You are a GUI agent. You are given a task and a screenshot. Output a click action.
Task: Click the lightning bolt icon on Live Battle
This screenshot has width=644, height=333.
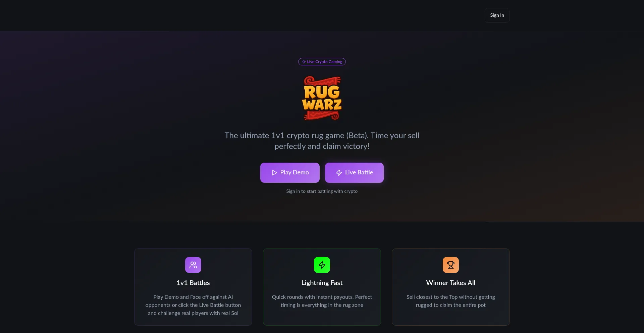[339, 173]
